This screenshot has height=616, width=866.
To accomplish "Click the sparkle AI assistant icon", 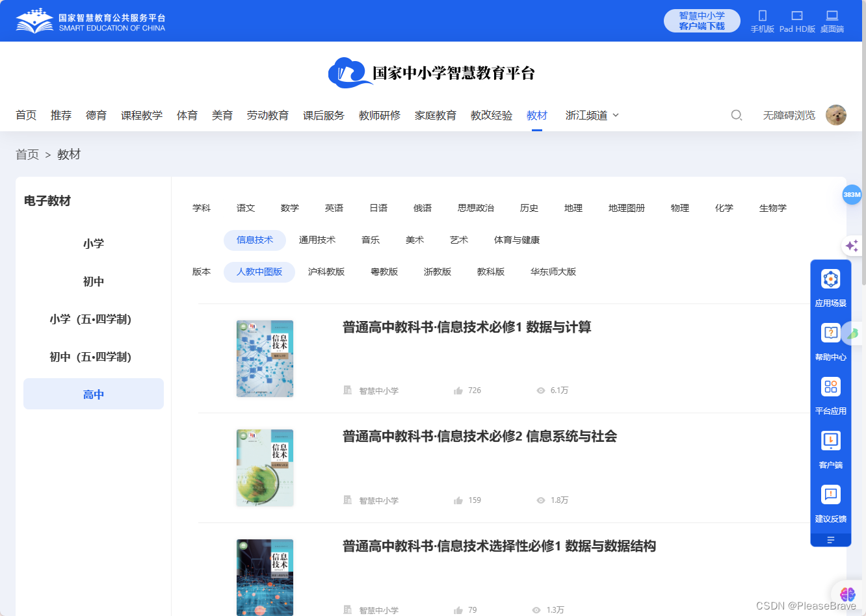I will click(x=852, y=246).
